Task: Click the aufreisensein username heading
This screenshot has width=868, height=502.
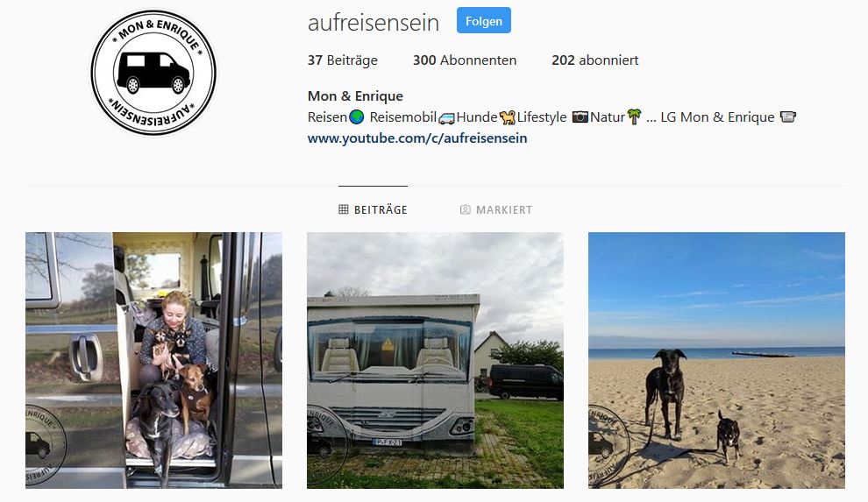Action: (x=374, y=23)
